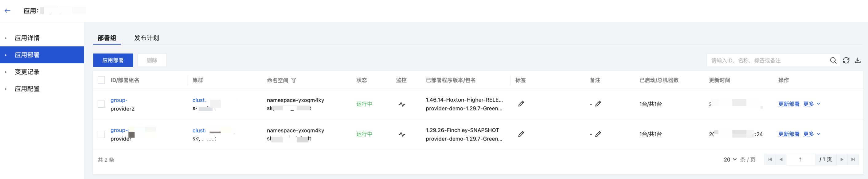868x179 pixels.
Task: Click the back arrow icon
Action: click(7, 11)
